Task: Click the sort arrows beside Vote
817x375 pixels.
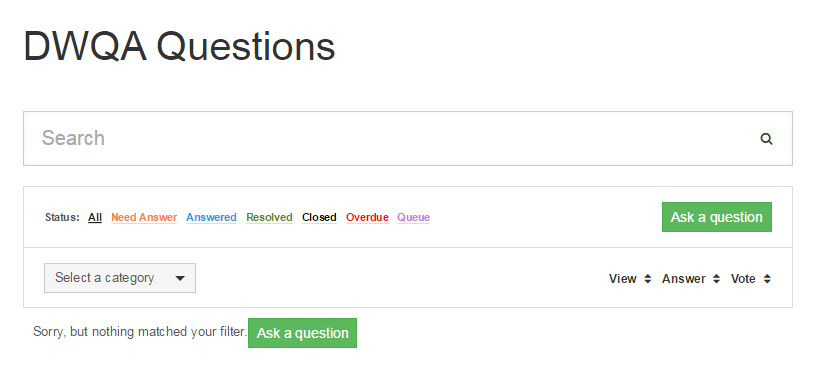Action: click(767, 279)
